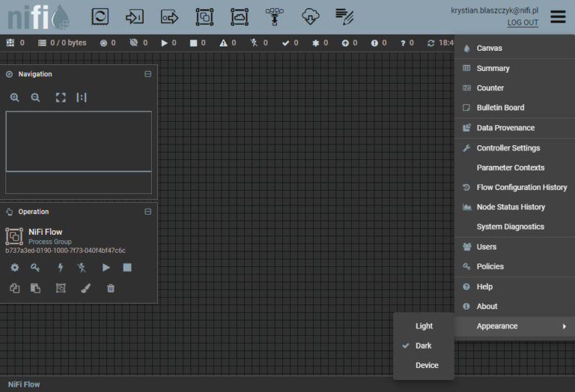The height and width of the screenshot is (392, 575).
Task: Click the Change Color paintbrush icon
Action: click(85, 288)
